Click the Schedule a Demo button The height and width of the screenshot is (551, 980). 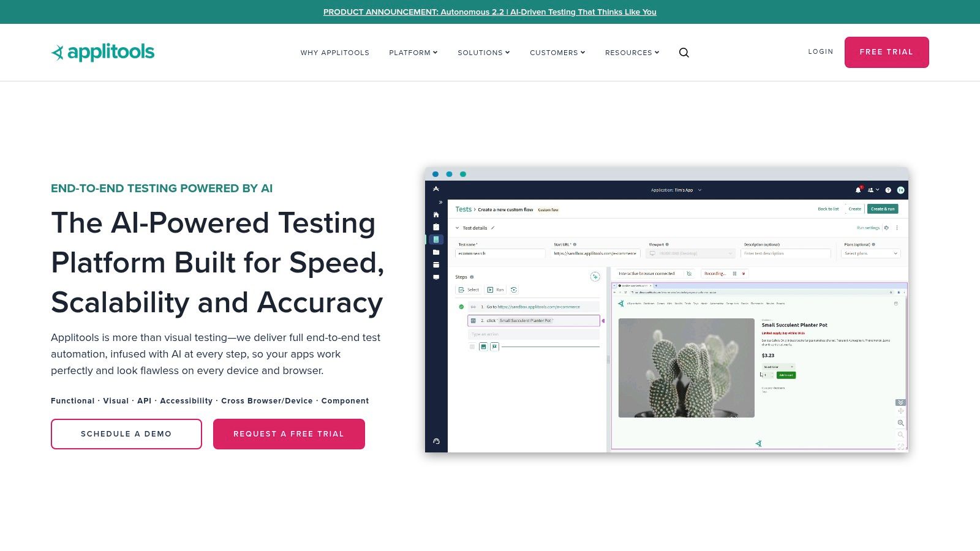click(x=126, y=434)
